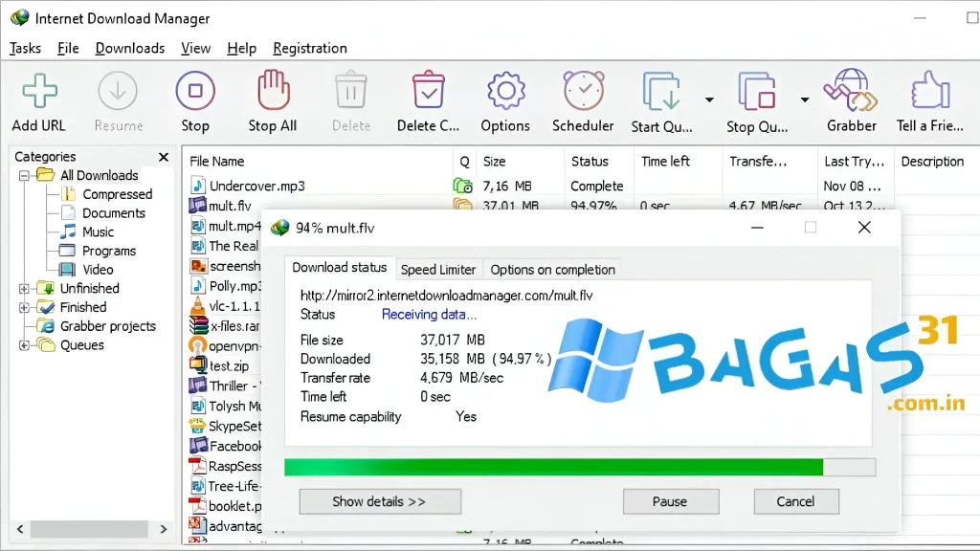Viewport: 980px width, 551px height.
Task: Open the File menu
Action: coord(68,48)
